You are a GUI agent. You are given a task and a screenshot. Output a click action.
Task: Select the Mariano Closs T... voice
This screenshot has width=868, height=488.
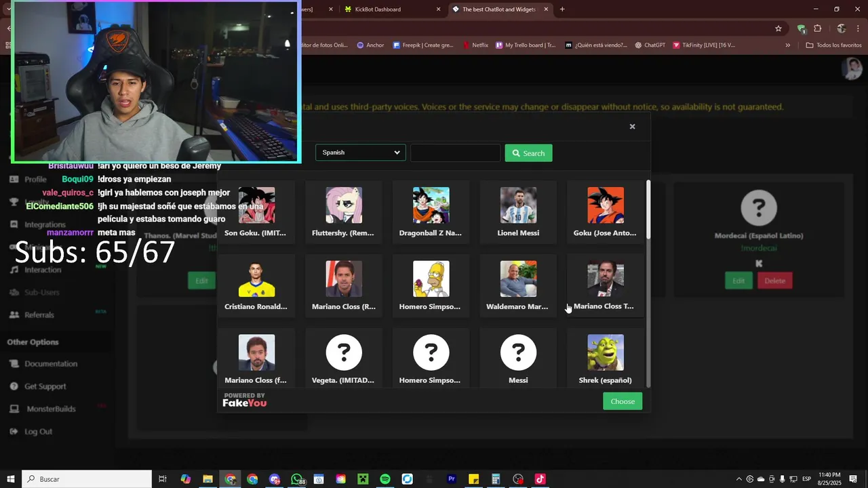point(606,285)
